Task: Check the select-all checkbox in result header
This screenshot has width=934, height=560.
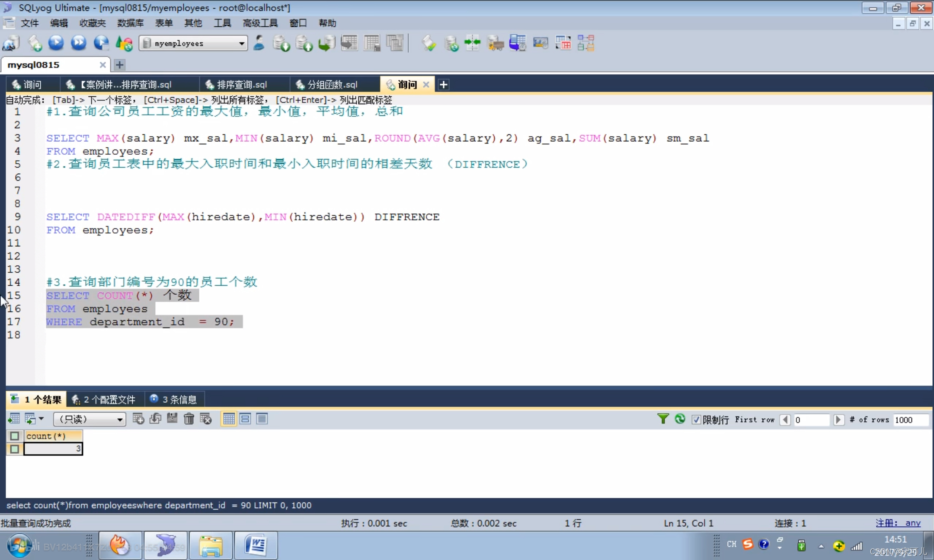Action: coord(14,436)
